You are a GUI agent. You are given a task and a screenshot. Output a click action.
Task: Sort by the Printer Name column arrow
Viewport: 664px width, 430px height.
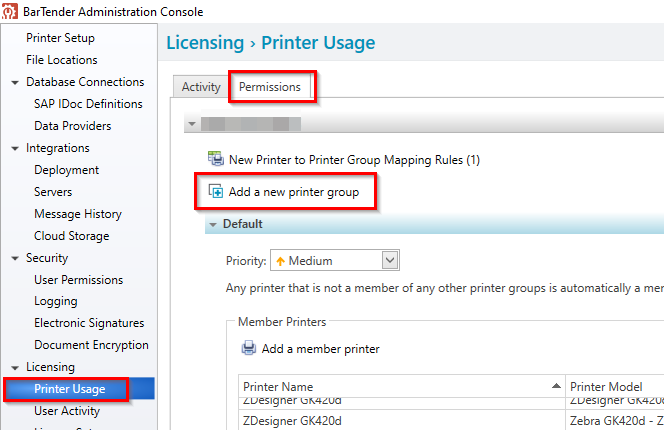[556, 386]
